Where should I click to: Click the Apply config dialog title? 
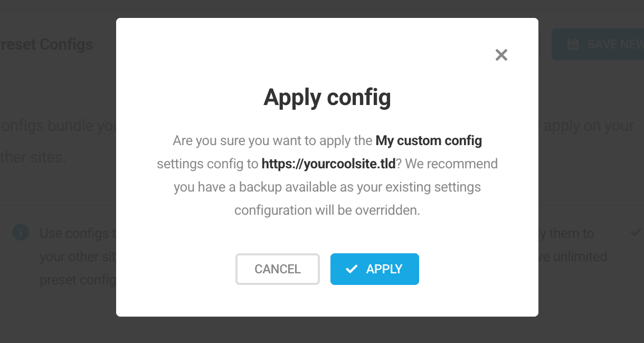click(327, 97)
